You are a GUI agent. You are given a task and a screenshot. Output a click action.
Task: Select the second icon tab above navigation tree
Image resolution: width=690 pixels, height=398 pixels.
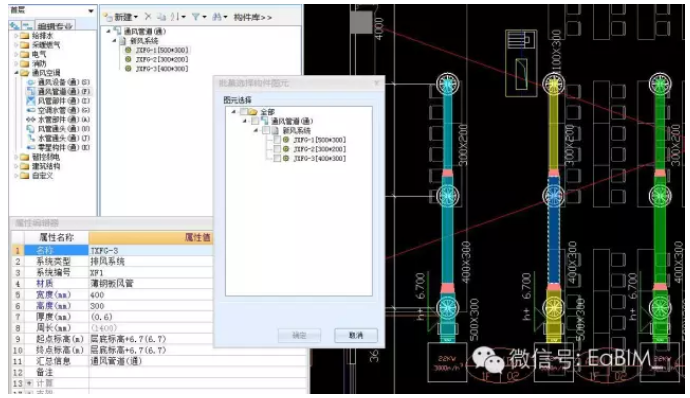coord(27,26)
